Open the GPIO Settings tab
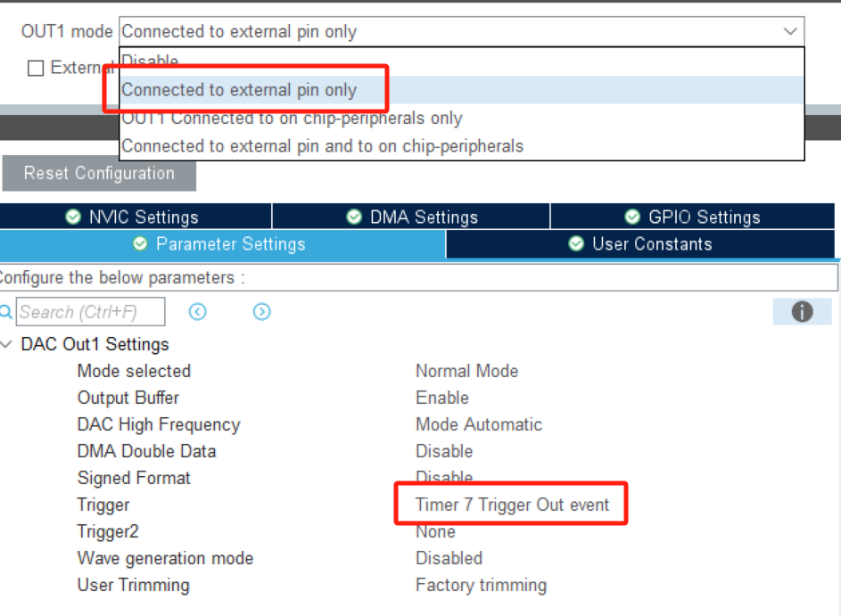 tap(693, 218)
